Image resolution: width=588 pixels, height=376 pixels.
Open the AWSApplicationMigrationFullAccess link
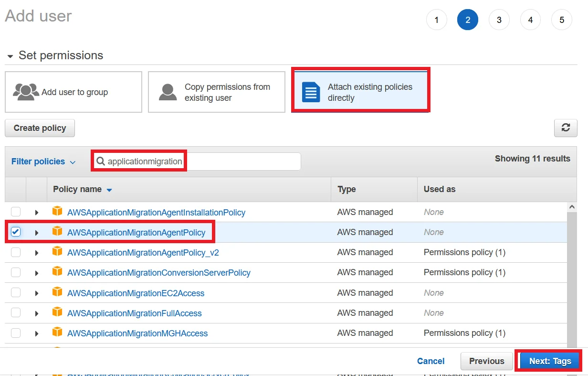click(x=134, y=313)
